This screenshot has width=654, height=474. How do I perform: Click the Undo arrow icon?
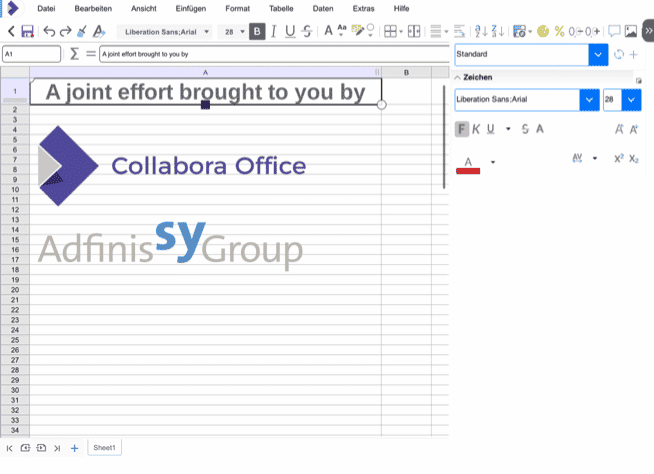(48, 32)
